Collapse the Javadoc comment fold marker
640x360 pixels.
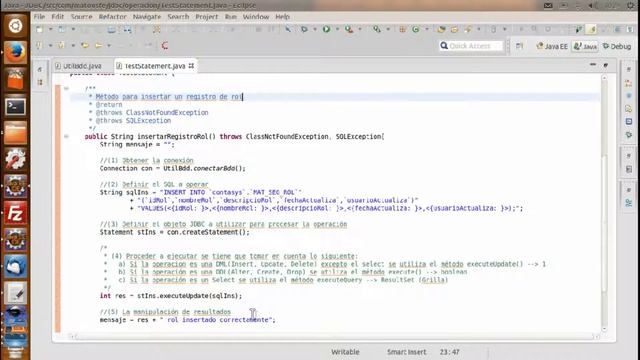(66, 88)
